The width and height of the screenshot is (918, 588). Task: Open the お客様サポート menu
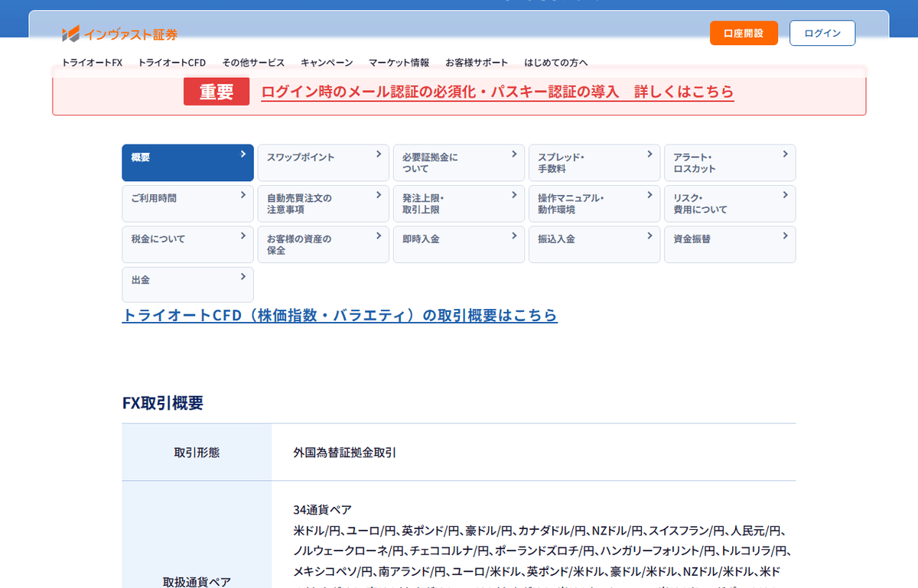[477, 63]
